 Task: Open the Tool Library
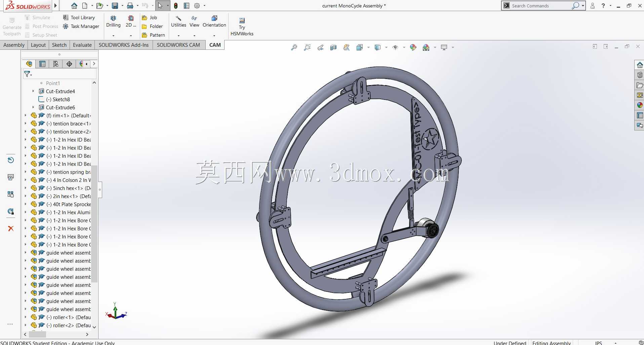79,17
